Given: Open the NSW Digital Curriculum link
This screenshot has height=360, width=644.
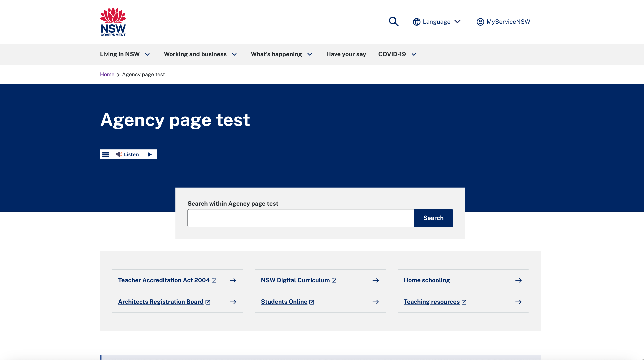Looking at the screenshot, I should [x=295, y=280].
